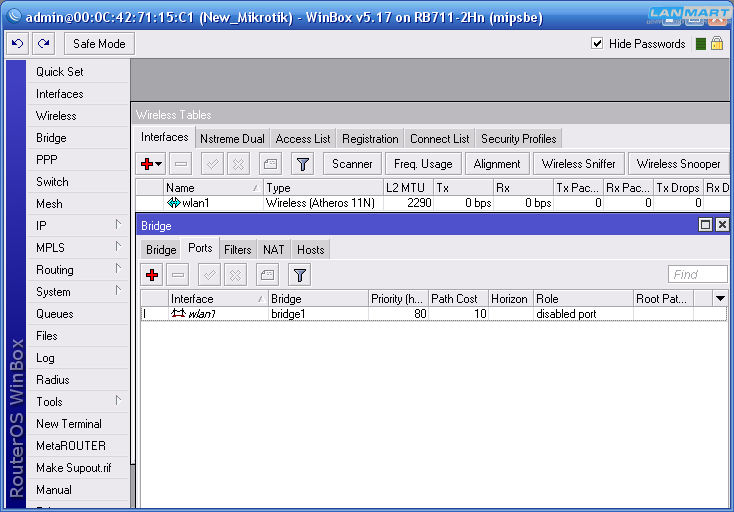Click remove (minus) icon in Bridge window
This screenshot has width=734, height=512.
click(178, 275)
